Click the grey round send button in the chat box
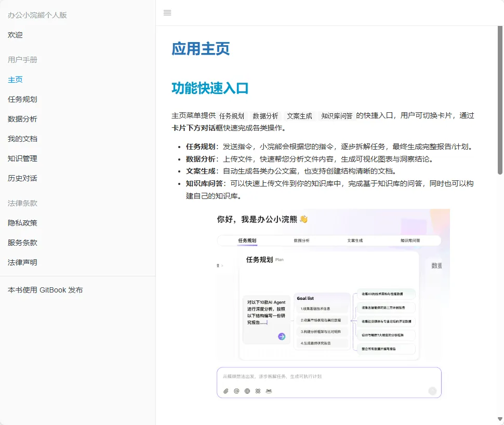The image size is (504, 425). (x=432, y=391)
